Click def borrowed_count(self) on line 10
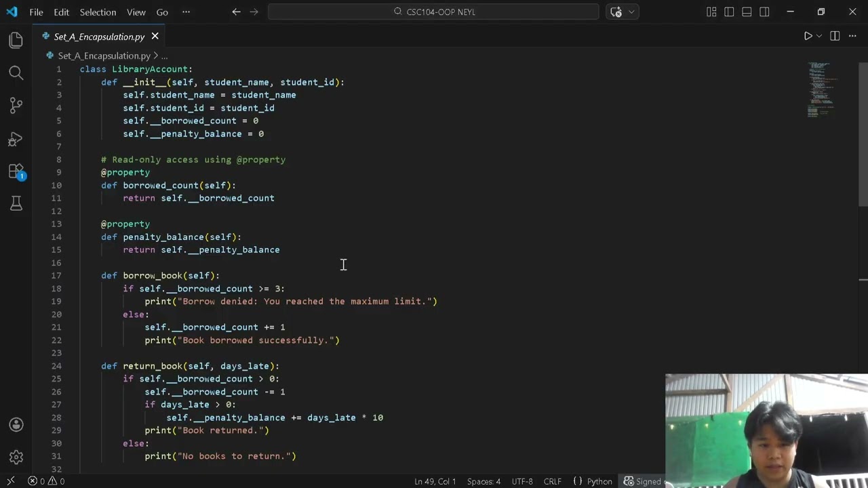This screenshot has height=488, width=868. pos(168,185)
